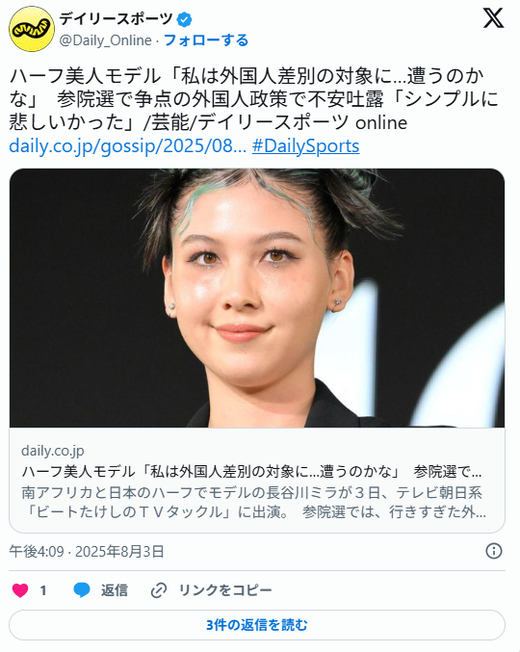Click the X logo icon
Screen dimensions: 520x652
(493, 18)
